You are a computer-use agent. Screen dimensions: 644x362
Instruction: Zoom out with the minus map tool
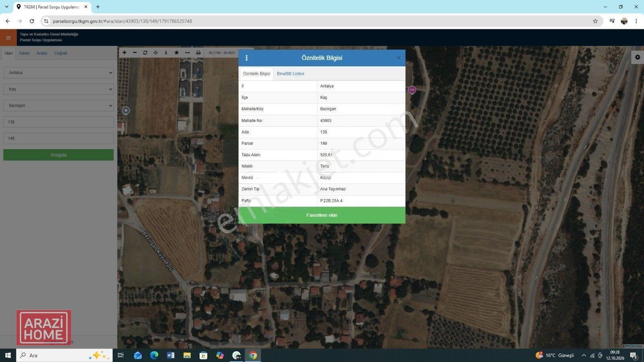pyautogui.click(x=135, y=53)
